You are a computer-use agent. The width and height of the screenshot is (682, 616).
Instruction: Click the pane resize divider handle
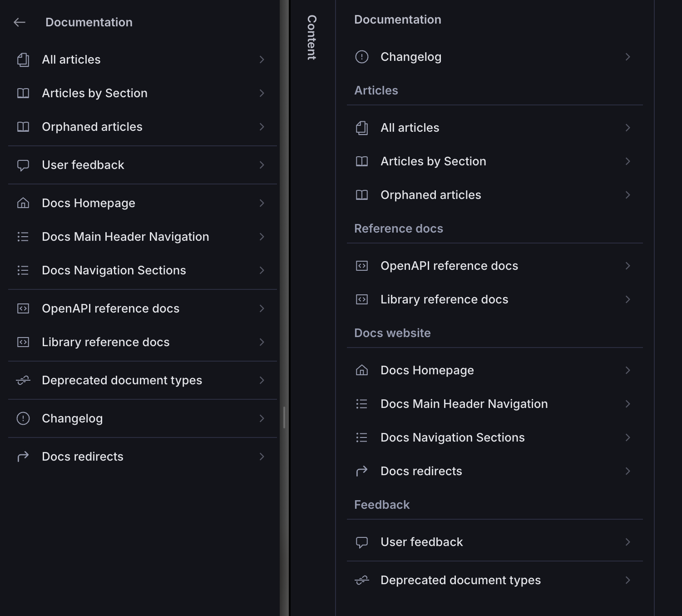(x=284, y=417)
